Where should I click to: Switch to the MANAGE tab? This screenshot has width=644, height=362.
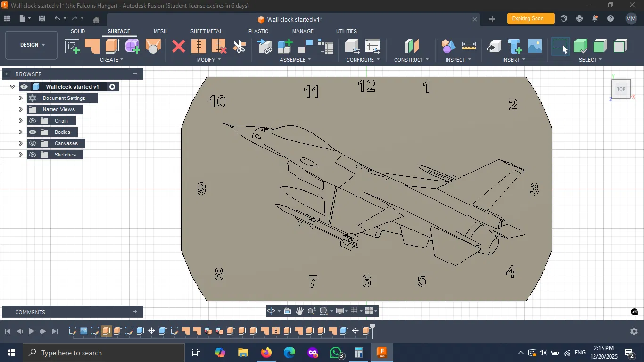click(x=303, y=31)
